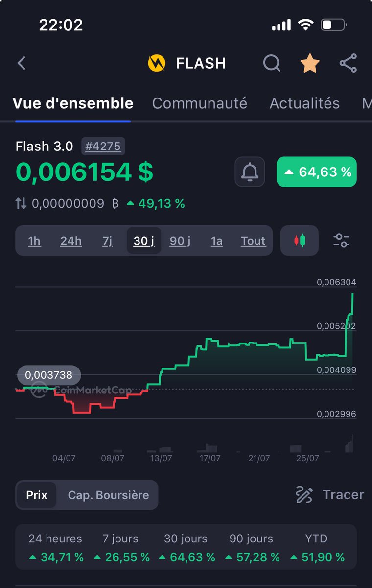Tap the YTD 51,90 % stat
This screenshot has width=372, height=588.
click(317, 548)
